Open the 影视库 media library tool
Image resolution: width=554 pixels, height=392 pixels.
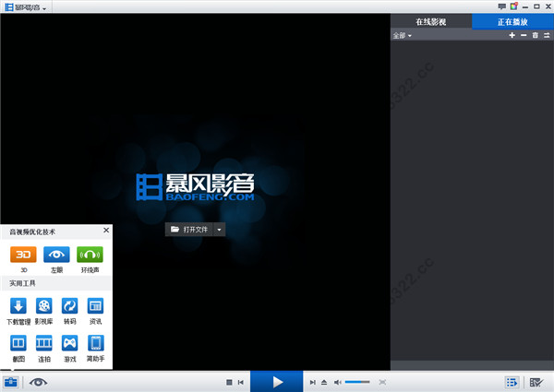click(44, 306)
